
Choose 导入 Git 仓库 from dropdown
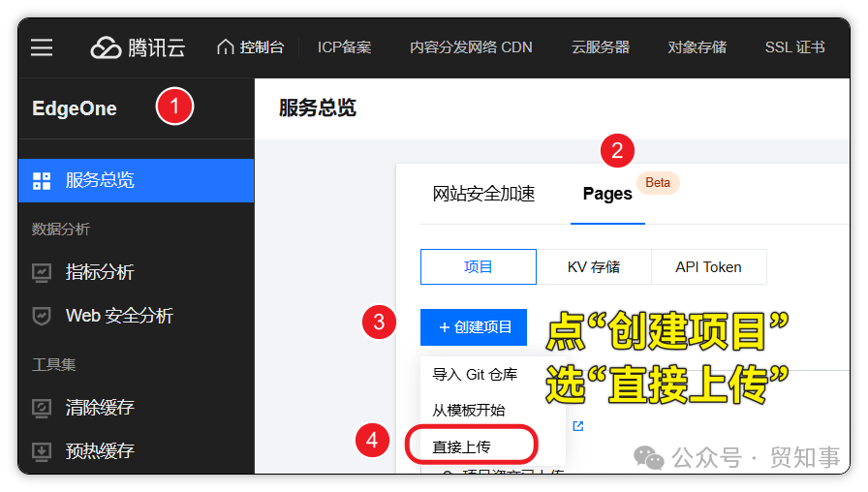475,375
